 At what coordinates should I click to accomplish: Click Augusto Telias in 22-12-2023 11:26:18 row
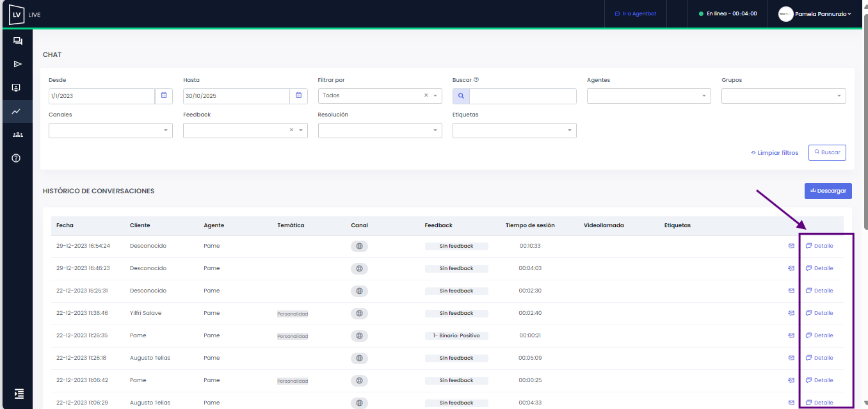(x=150, y=358)
